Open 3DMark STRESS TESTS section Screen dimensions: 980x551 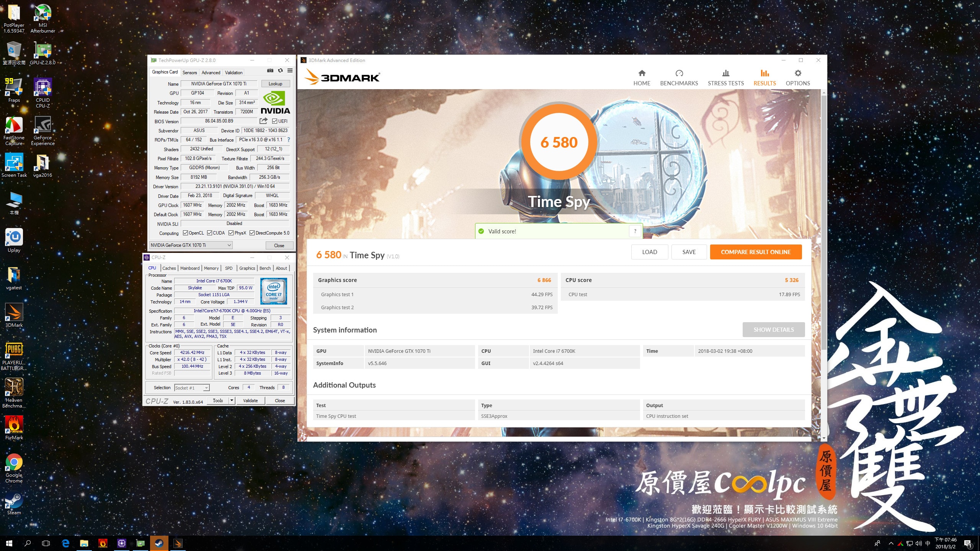[725, 78]
